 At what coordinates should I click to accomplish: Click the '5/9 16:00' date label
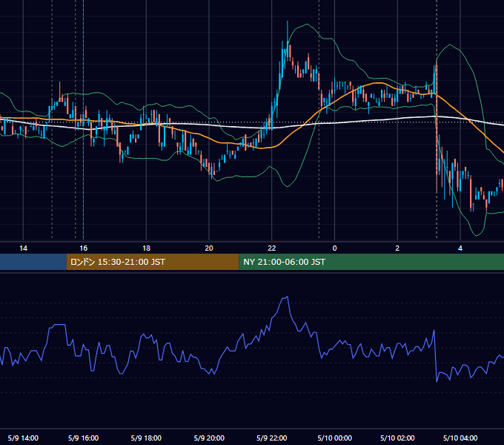pos(83,438)
